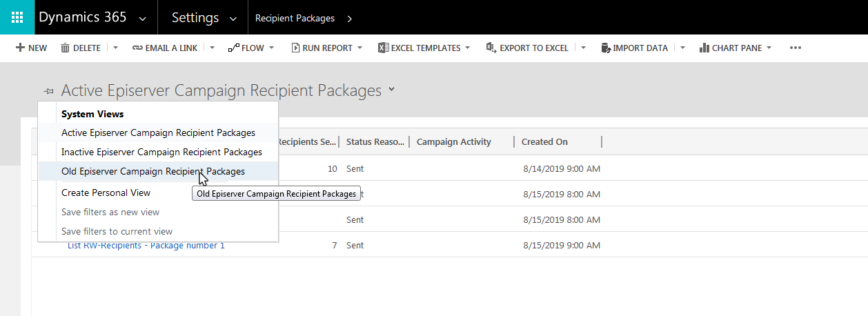This screenshot has width=868, height=316.
Task: Collapse the view selector title dropdown
Action: point(392,90)
